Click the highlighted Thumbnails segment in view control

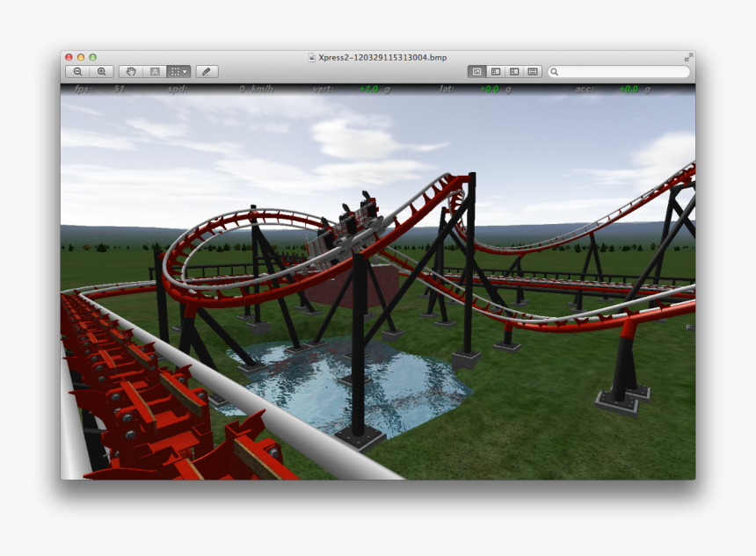(x=477, y=71)
